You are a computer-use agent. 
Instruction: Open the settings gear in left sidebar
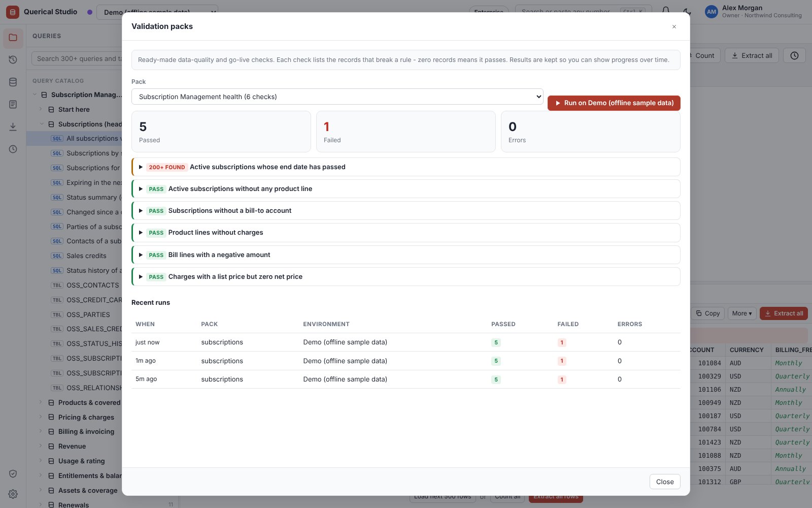coord(13,494)
